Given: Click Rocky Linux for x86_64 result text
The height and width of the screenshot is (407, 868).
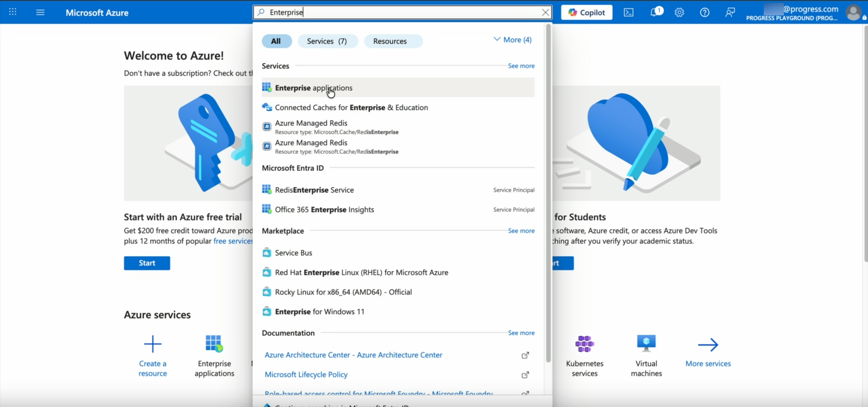Looking at the screenshot, I should (x=343, y=292).
